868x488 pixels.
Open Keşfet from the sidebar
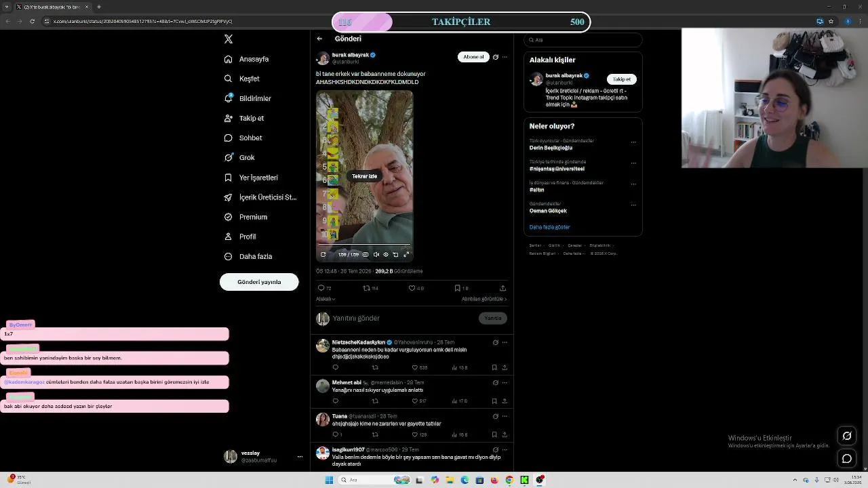tap(242, 79)
